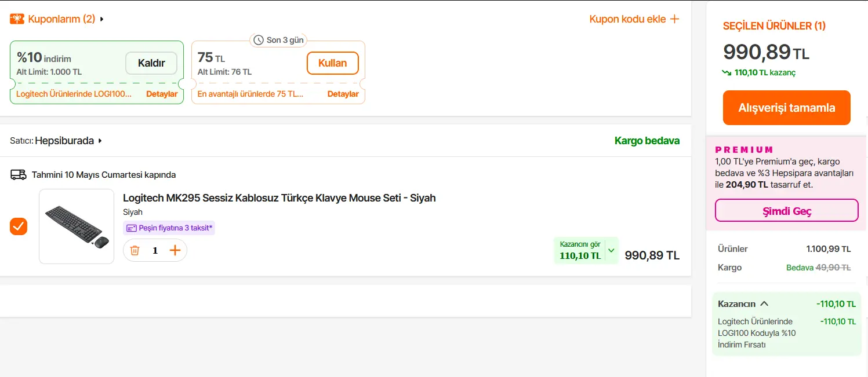Remove the %10 coupon with Kaldır
The height and width of the screenshot is (377, 868).
(151, 63)
